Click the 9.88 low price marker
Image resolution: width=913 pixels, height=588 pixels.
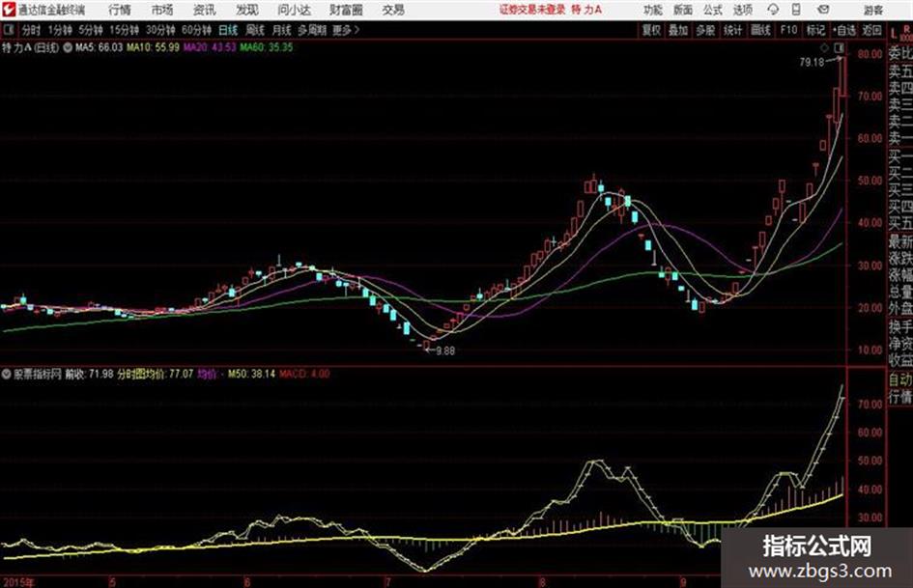point(445,351)
